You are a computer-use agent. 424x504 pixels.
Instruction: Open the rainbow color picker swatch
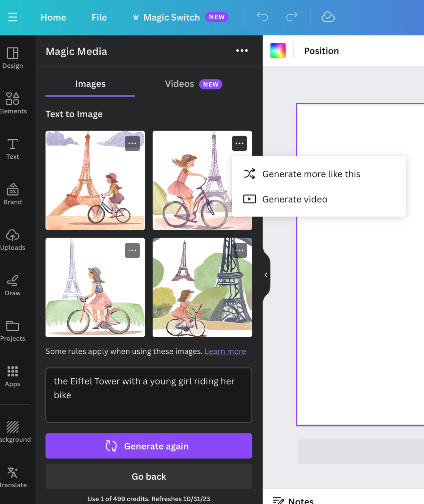(278, 51)
